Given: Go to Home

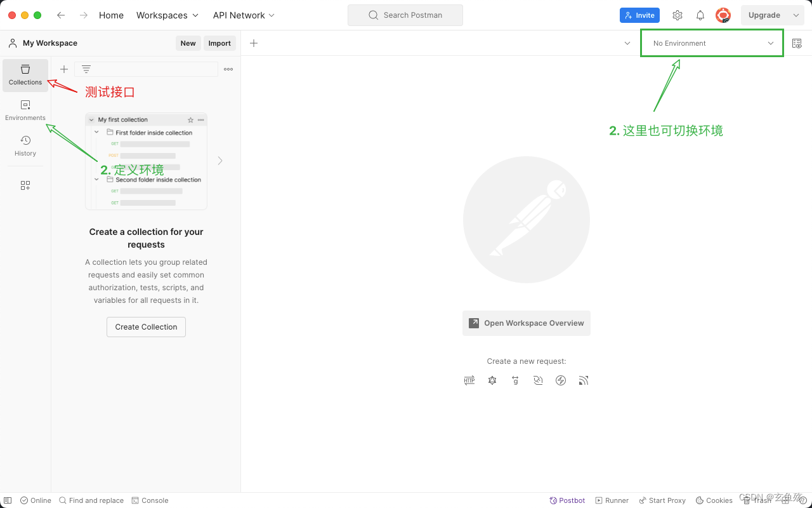Looking at the screenshot, I should click(111, 15).
